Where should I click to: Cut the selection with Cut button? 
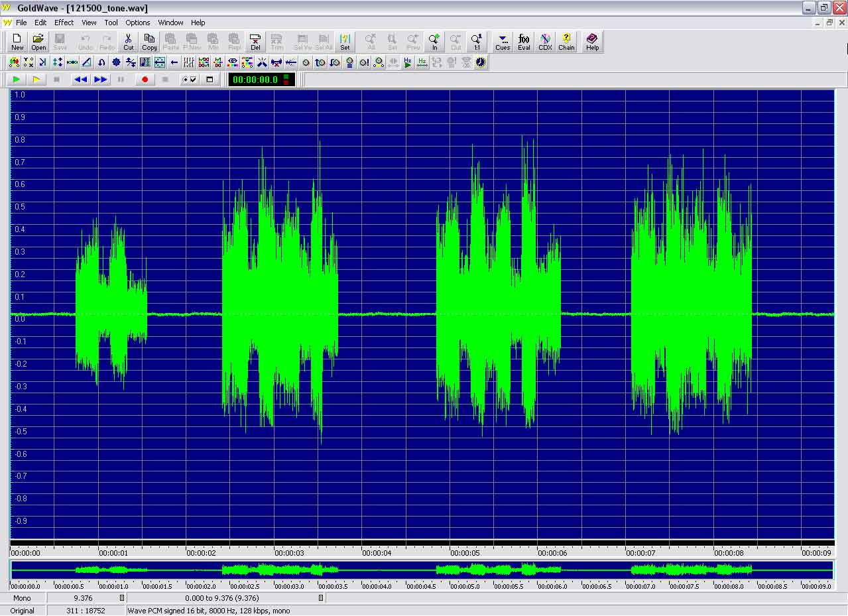click(x=128, y=42)
